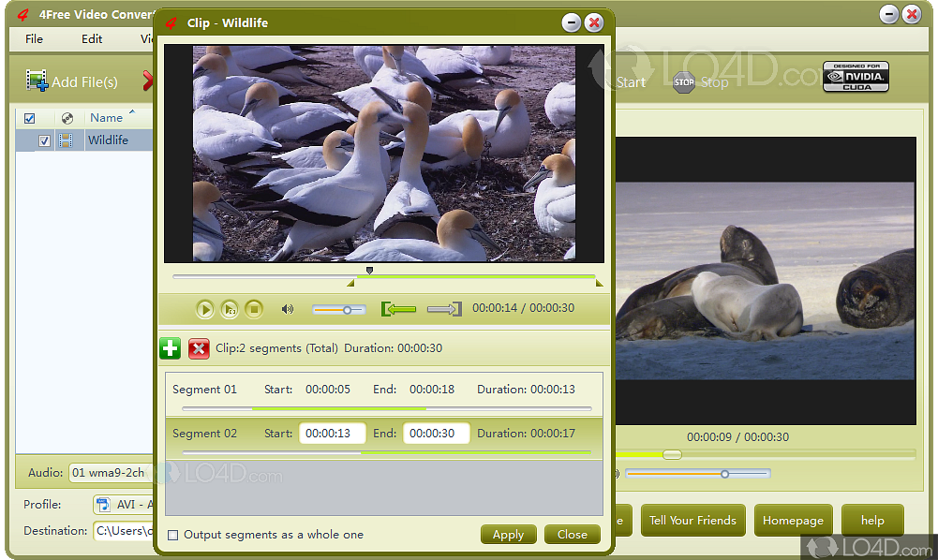938x560 pixels.
Task: Open the program Homepage
Action: pyautogui.click(x=793, y=520)
